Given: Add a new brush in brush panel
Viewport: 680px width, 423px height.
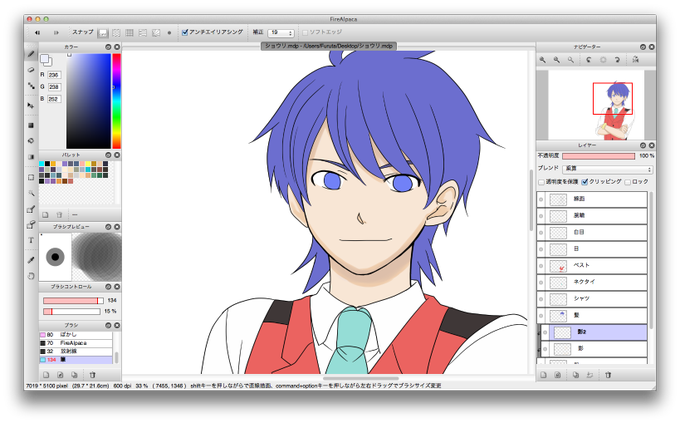Looking at the screenshot, I should tap(46, 375).
